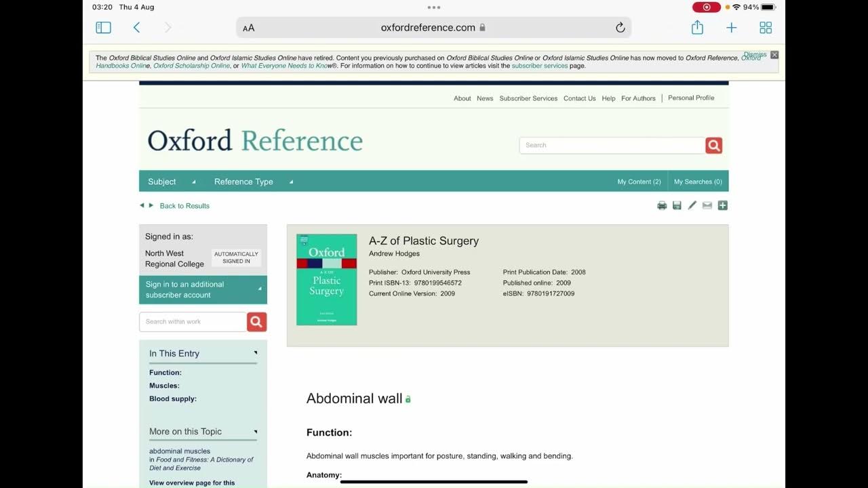Click the Abdominal wall heading
The width and height of the screenshot is (868, 488).
[x=355, y=399]
